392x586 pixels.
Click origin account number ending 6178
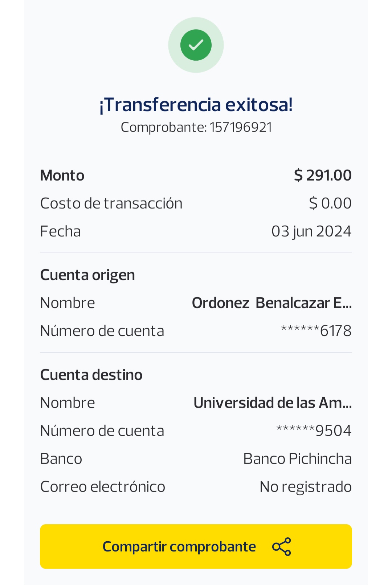316,331
